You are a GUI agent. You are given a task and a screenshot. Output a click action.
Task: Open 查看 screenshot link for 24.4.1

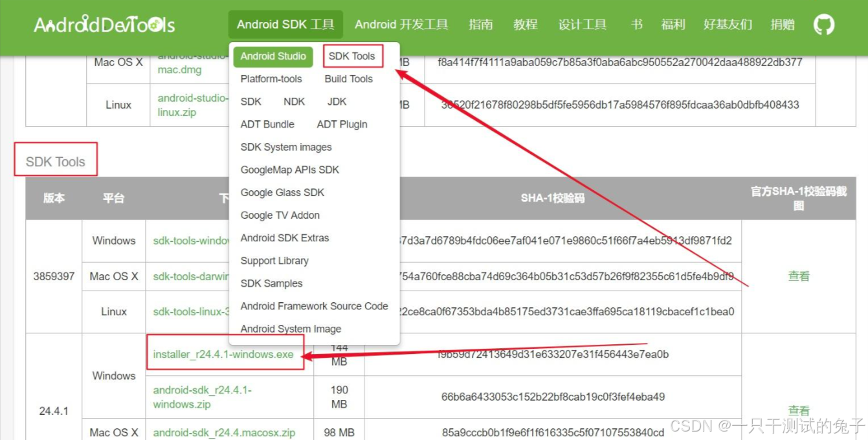[x=799, y=410]
